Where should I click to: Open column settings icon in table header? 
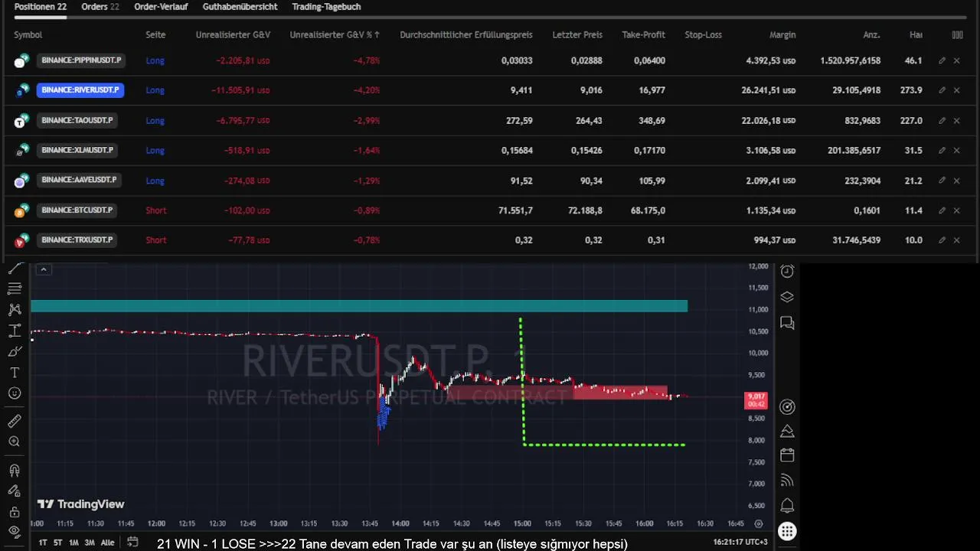coord(957,34)
